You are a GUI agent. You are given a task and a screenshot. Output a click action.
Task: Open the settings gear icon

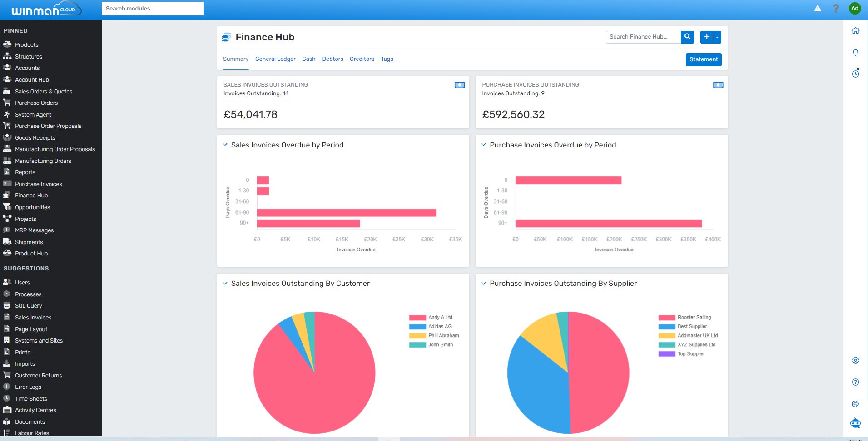[855, 360]
